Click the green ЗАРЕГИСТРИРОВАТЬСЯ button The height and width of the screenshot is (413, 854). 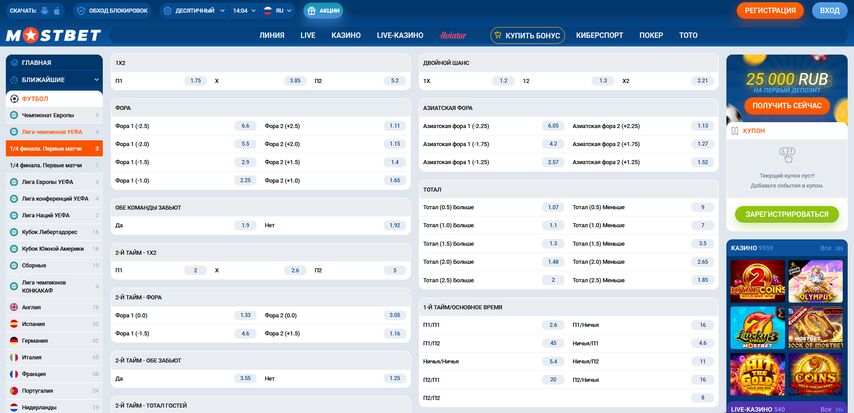coord(787,214)
